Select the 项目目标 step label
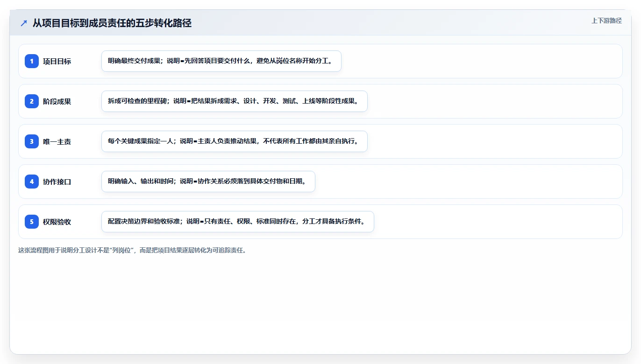 57,61
